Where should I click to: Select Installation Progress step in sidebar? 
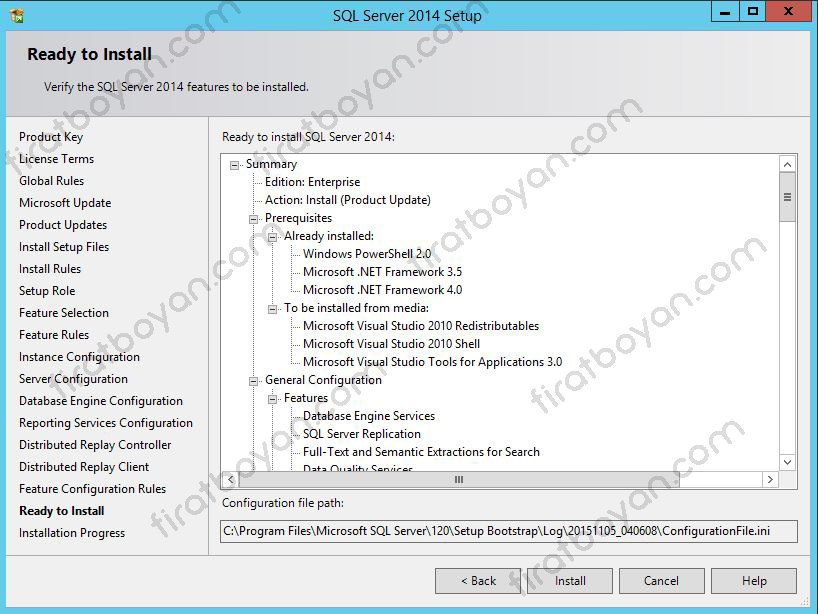click(x=72, y=533)
